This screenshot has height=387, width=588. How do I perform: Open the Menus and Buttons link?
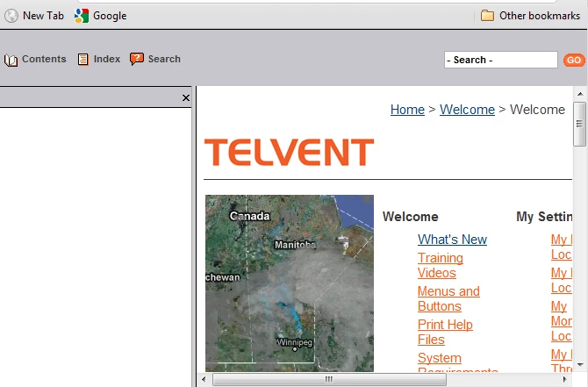[x=448, y=299]
